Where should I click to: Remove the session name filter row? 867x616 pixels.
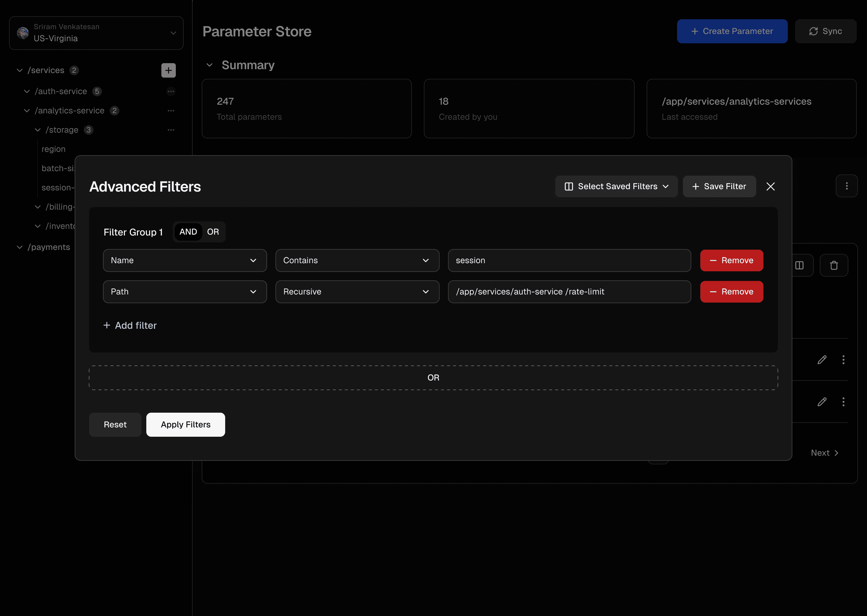(x=731, y=260)
